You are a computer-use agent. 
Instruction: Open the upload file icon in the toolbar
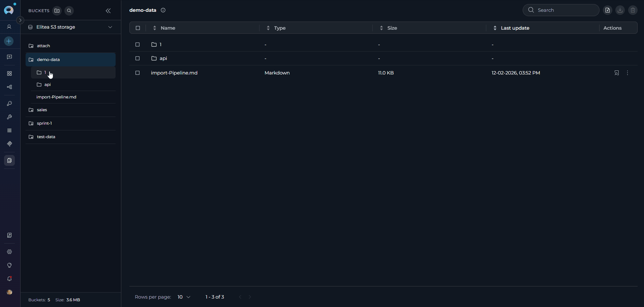click(608, 10)
